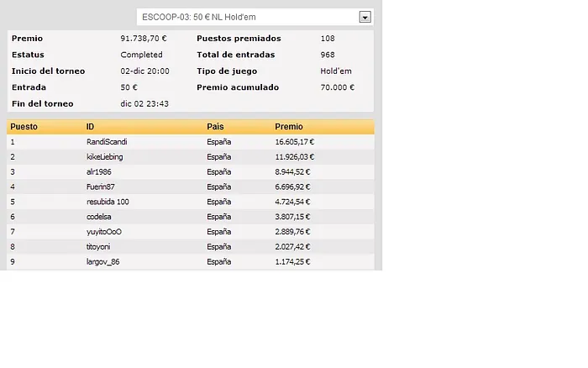Select the prize 1.174,25 €
588x368 pixels.
click(x=292, y=262)
